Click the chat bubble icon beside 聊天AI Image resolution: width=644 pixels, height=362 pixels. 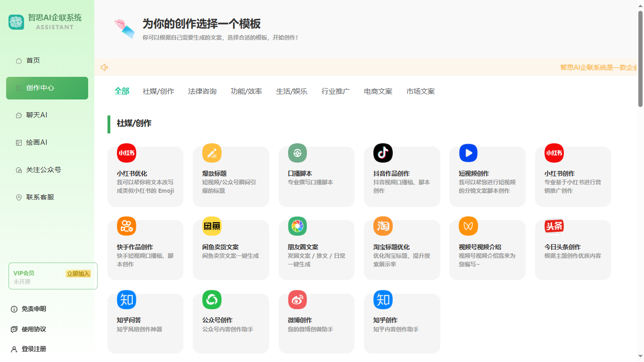(x=19, y=115)
